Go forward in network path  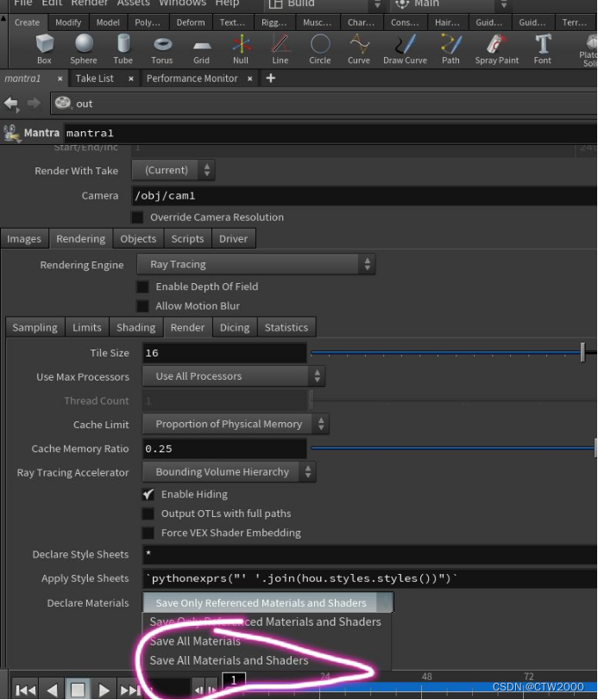(x=34, y=104)
